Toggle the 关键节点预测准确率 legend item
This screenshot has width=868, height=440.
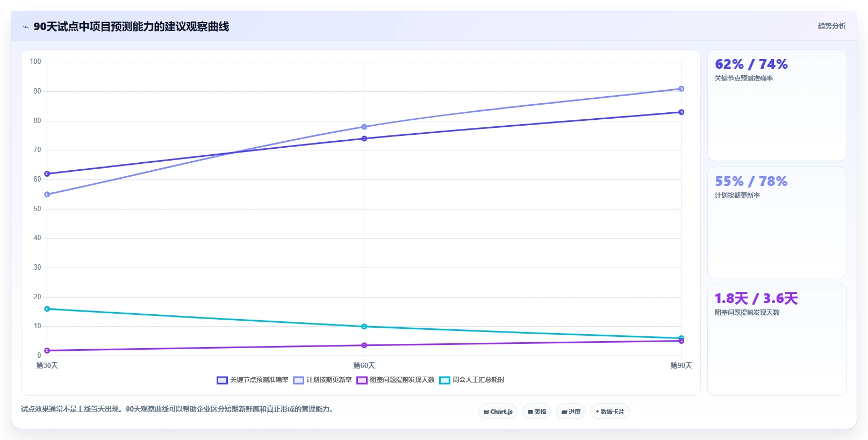[x=253, y=380]
